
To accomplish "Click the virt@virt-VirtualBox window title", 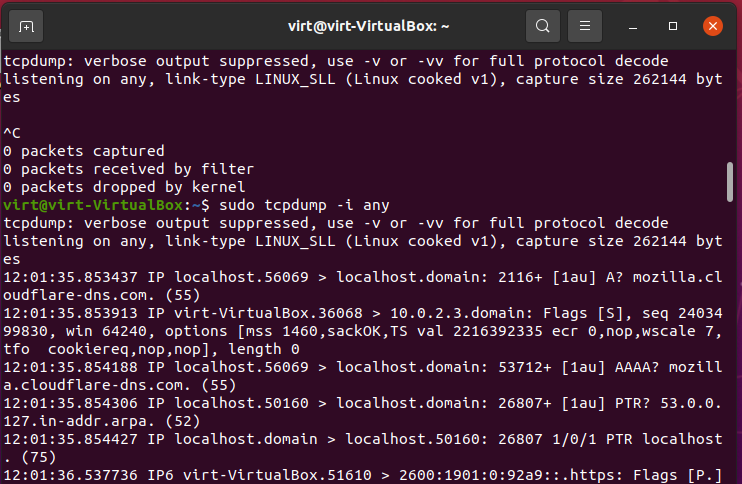I will 369,26.
